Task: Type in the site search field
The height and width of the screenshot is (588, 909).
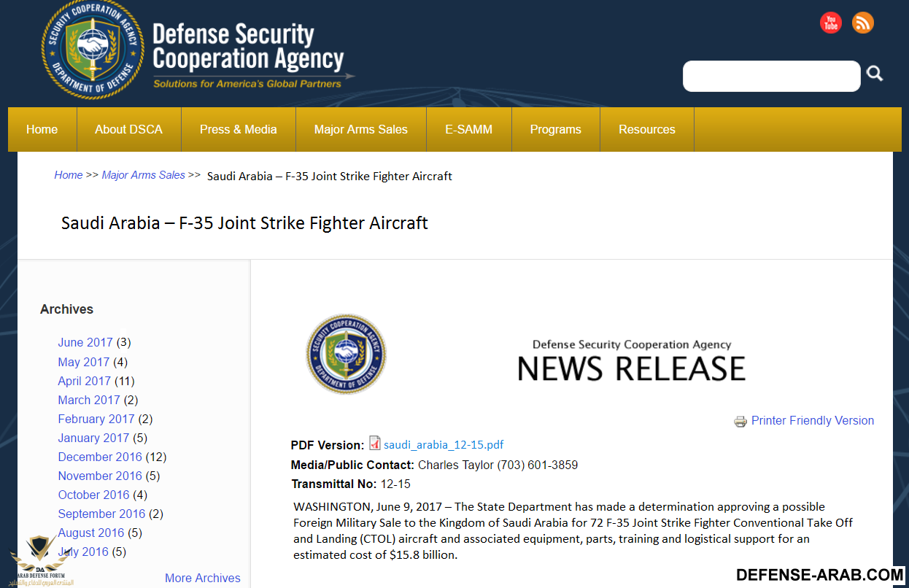Action: tap(771, 77)
